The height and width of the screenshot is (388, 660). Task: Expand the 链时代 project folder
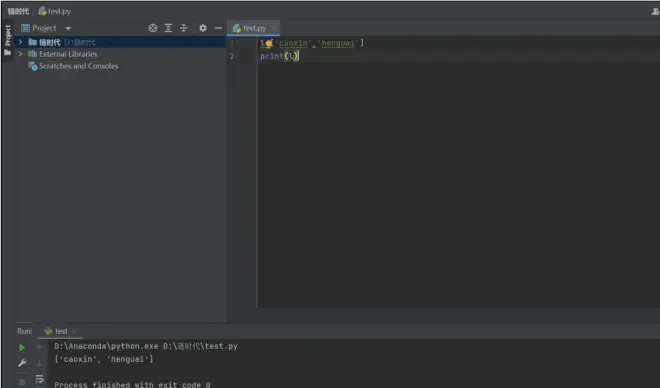[20, 42]
